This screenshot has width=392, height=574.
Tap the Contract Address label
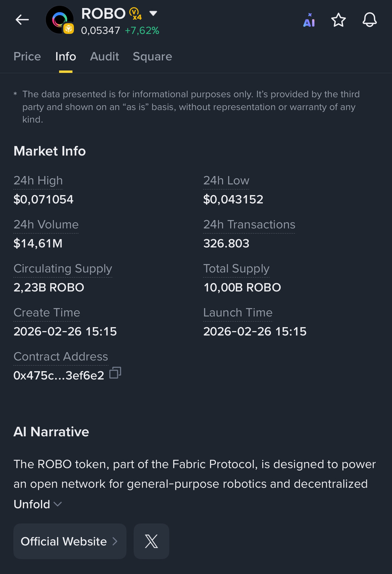tap(61, 357)
